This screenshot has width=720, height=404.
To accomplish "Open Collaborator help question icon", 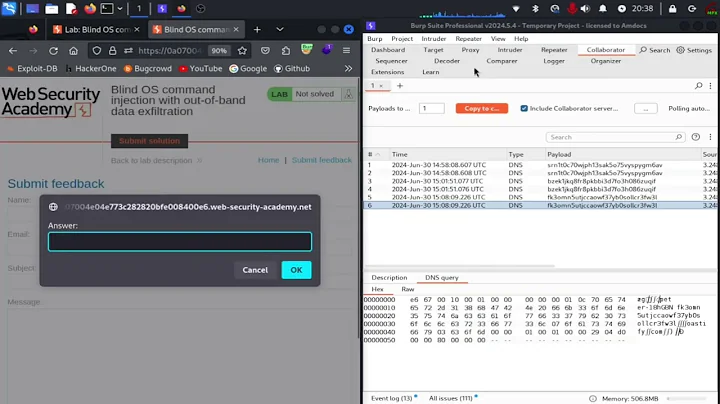I will click(x=696, y=137).
